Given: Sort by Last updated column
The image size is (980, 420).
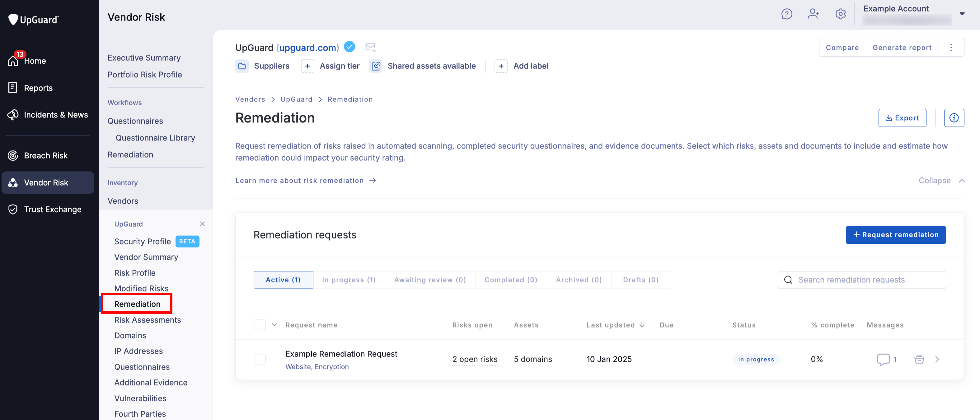Looking at the screenshot, I should click(x=615, y=325).
